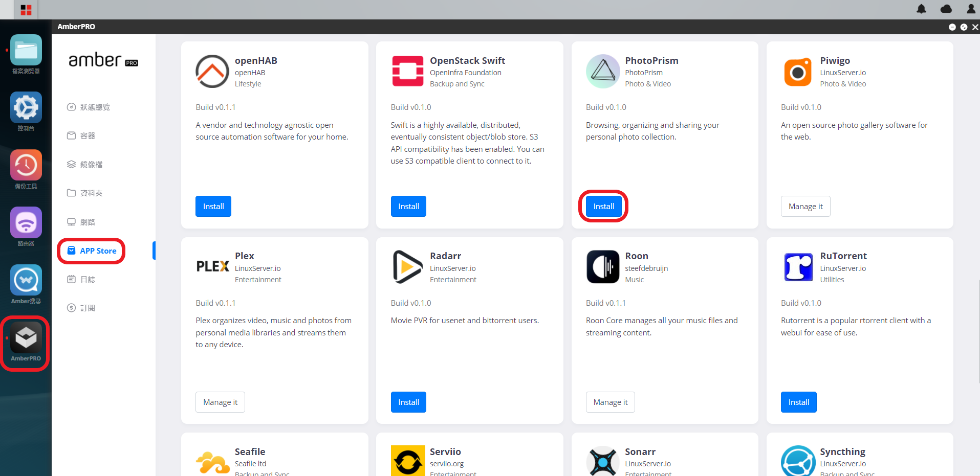Viewport: 980px width, 476px height.
Task: Open the status overview menu item (狀態總覽)
Action: pyautogui.click(x=89, y=107)
